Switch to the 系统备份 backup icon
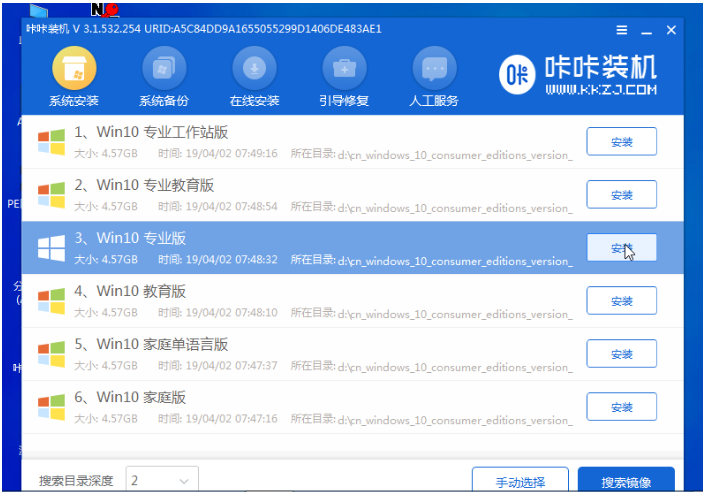The height and width of the screenshot is (495, 708). tap(164, 69)
